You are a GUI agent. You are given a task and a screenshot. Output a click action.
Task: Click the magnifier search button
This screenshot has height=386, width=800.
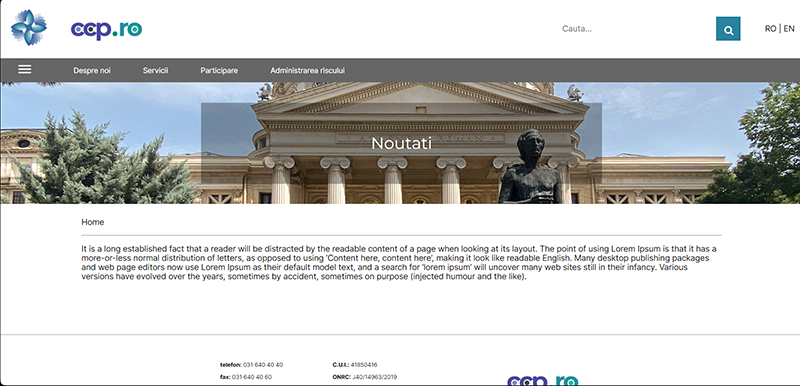point(728,29)
